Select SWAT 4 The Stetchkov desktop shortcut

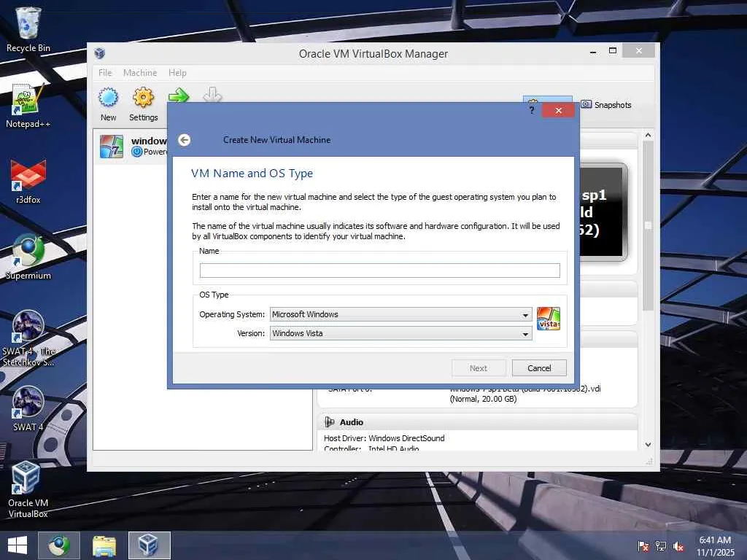[28, 338]
